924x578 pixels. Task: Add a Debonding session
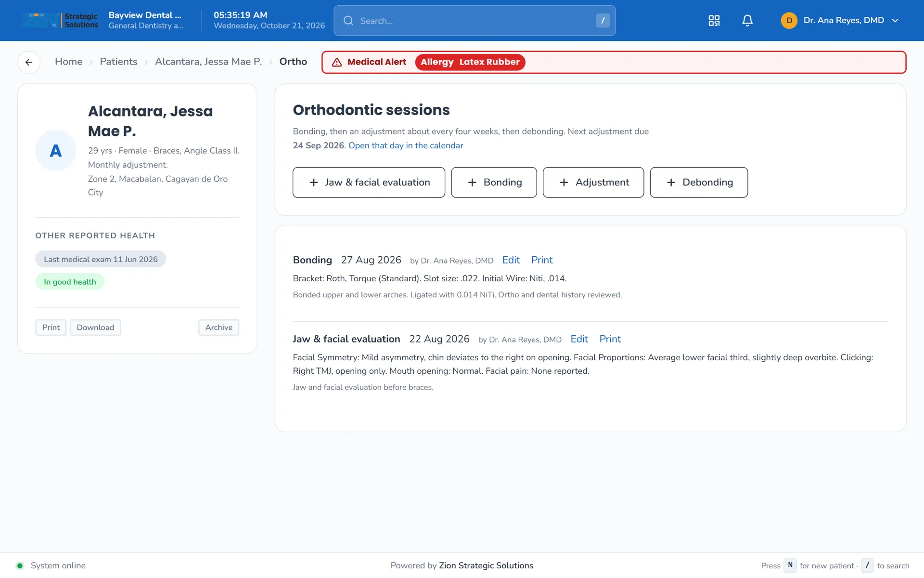(x=699, y=183)
